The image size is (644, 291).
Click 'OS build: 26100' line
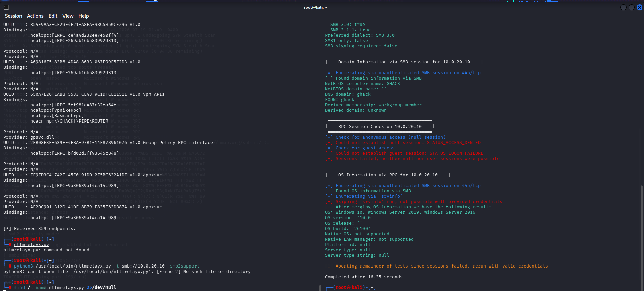[348, 229]
